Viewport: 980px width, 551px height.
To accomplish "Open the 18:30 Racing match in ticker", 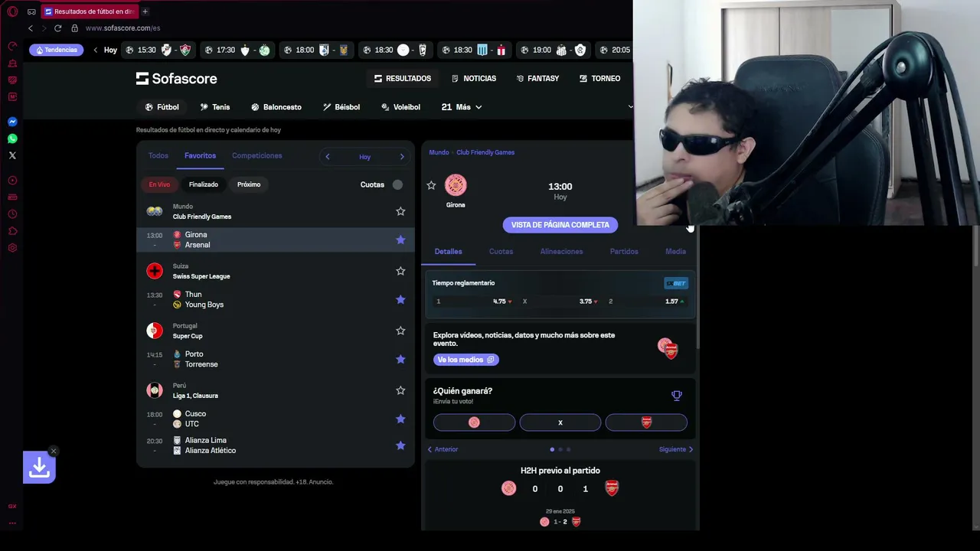I will (474, 50).
